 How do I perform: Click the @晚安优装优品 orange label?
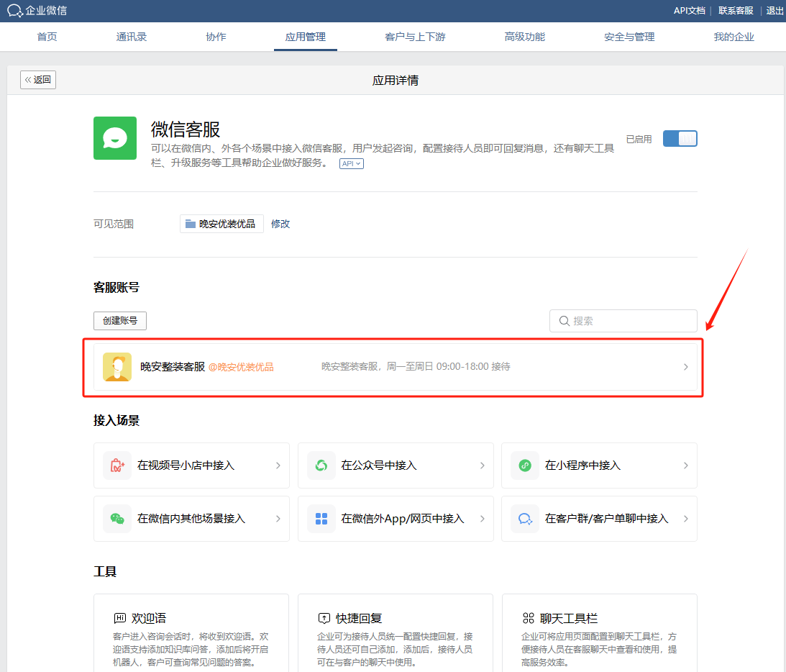coord(241,367)
